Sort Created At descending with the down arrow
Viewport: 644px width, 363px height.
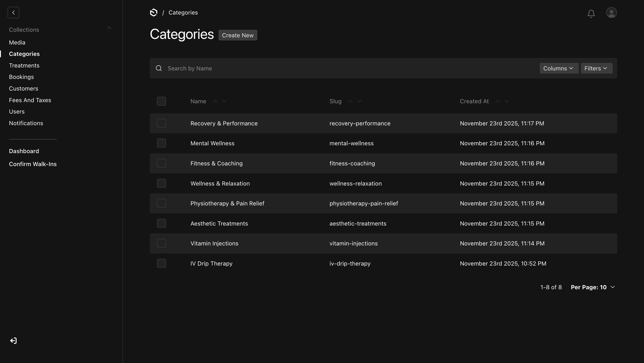[x=506, y=101]
